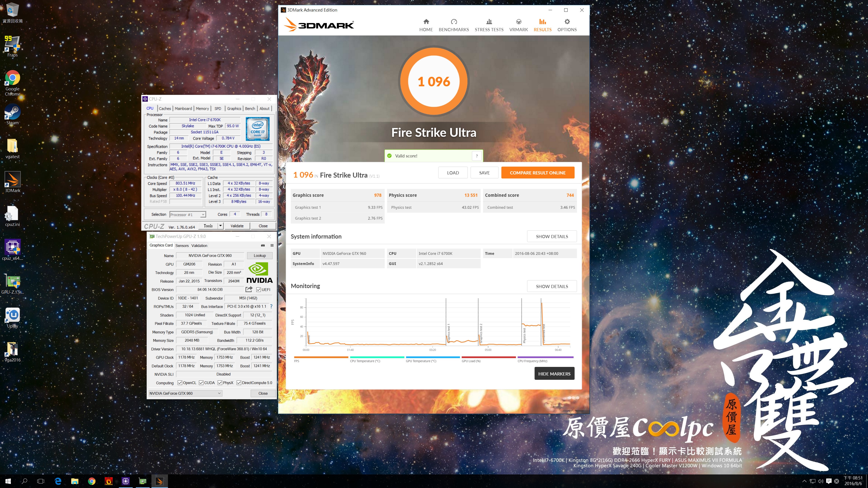Switch to CPU-Z Mainboard tab
Image resolution: width=868 pixels, height=488 pixels.
[183, 108]
